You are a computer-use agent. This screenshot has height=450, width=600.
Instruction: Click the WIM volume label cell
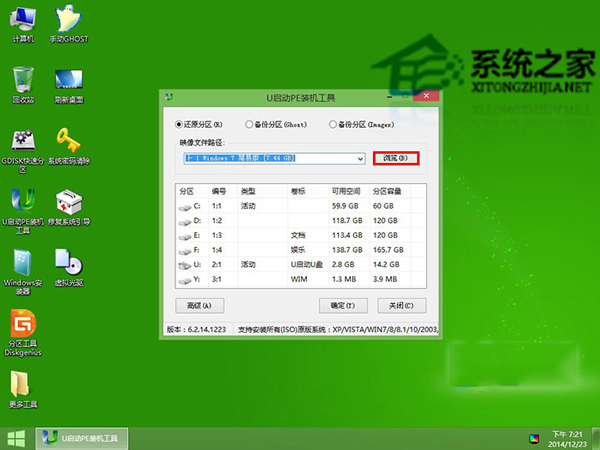coord(299,279)
